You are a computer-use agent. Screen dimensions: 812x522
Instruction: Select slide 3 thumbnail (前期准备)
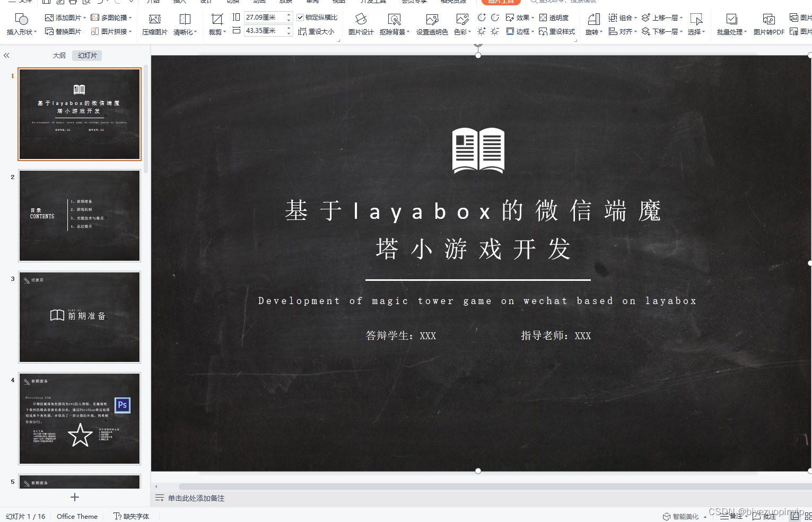point(80,317)
